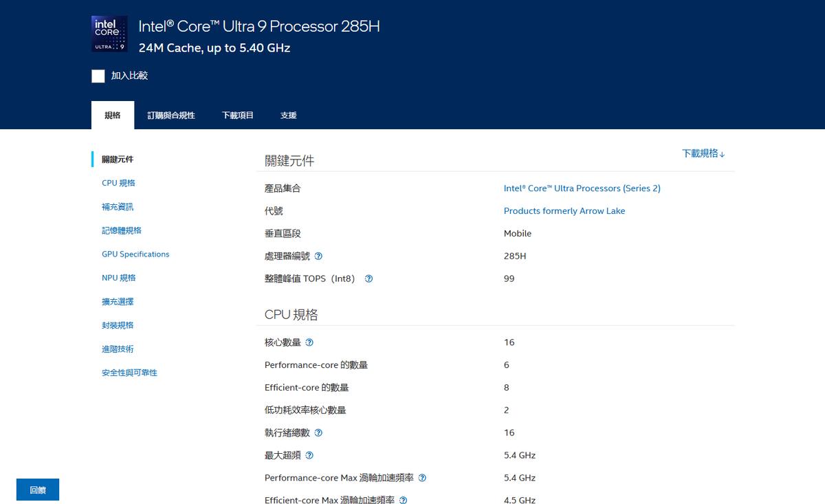Screen dimensions: 825x504
Task: Switch to the 支援 tab
Action: tap(289, 116)
